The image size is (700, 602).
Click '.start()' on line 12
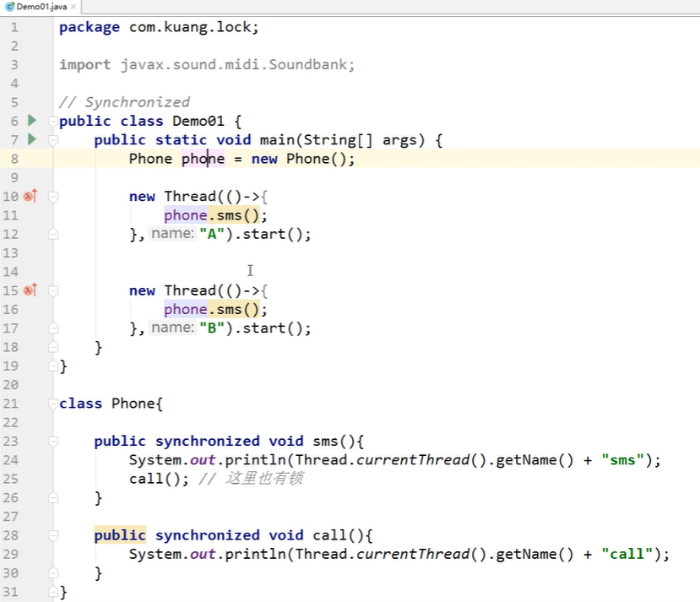[x=269, y=234]
